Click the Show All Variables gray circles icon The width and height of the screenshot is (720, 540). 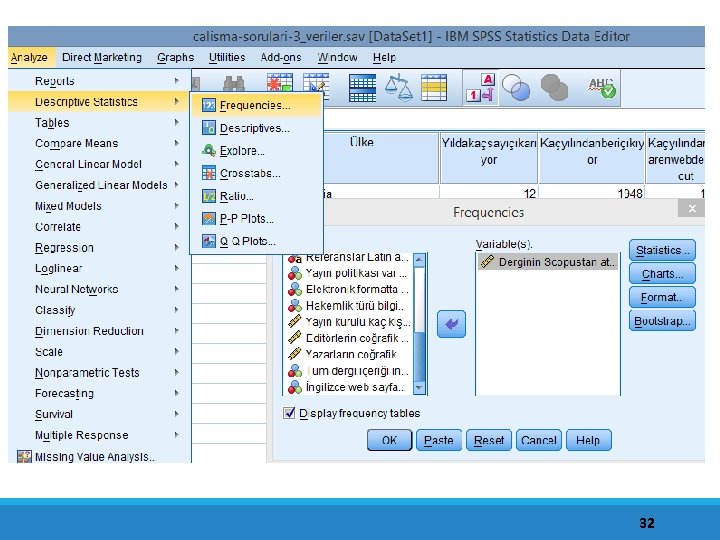click(x=554, y=87)
